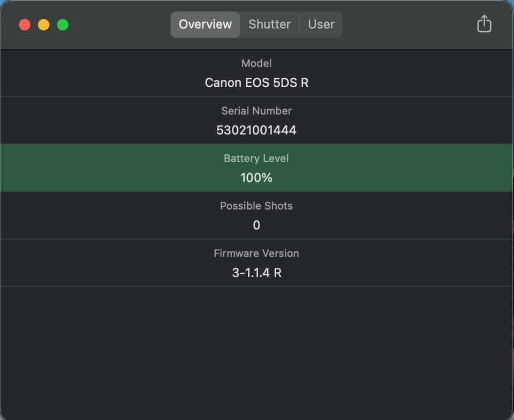This screenshot has width=514, height=420.
Task: Click the Firmware Version label
Action: [256, 253]
